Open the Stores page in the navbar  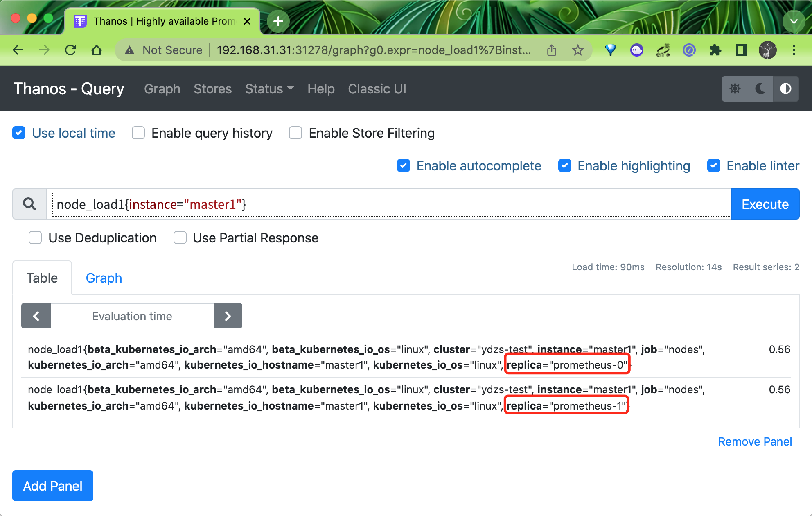click(212, 89)
